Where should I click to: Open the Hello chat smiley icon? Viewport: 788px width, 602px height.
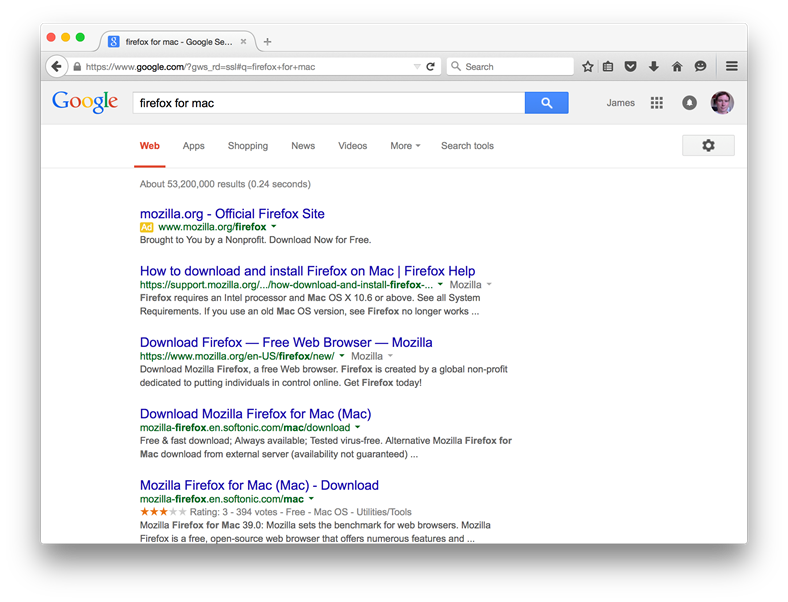pos(700,66)
